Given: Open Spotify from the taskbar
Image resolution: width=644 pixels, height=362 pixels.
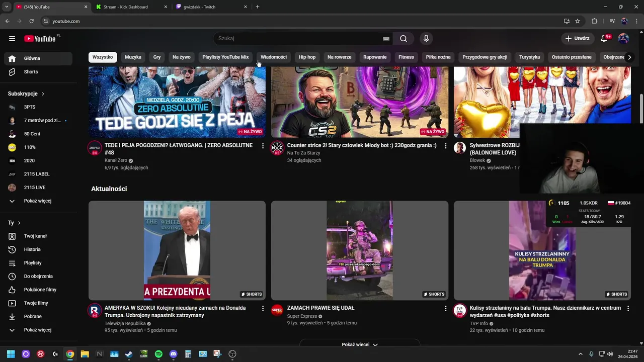Looking at the screenshot, I should coord(158,354).
